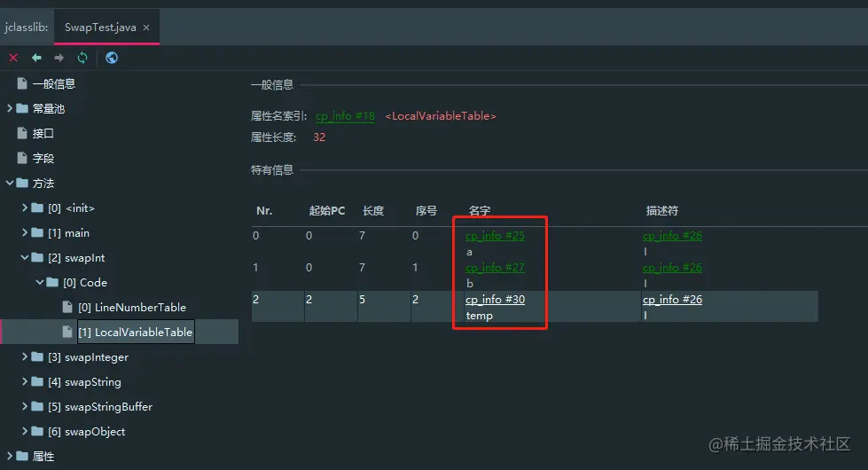Go back with the left arrow icon
Viewport: 868px width, 470px height.
click(x=36, y=58)
